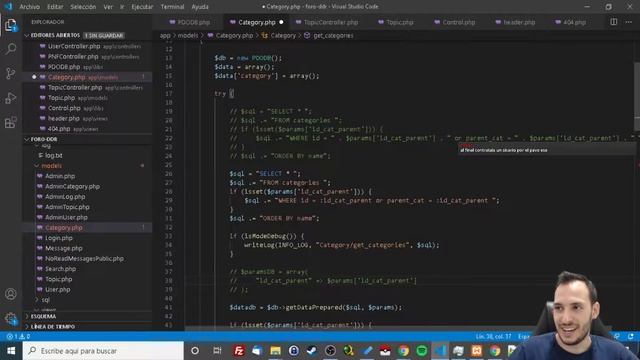
Task: Open the Archivo menu
Action: 30,7
